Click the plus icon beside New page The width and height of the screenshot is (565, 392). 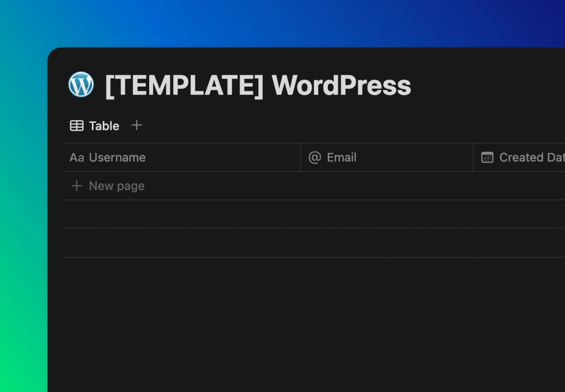coord(76,185)
